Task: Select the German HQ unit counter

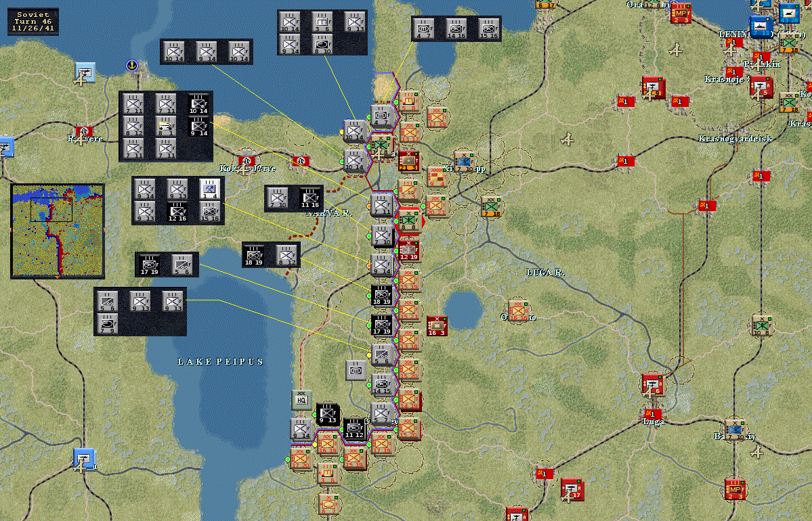Action: point(301,399)
